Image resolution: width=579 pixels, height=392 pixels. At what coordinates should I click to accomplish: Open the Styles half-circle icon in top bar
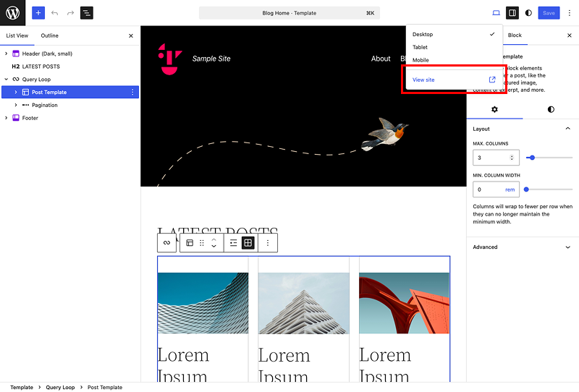528,13
